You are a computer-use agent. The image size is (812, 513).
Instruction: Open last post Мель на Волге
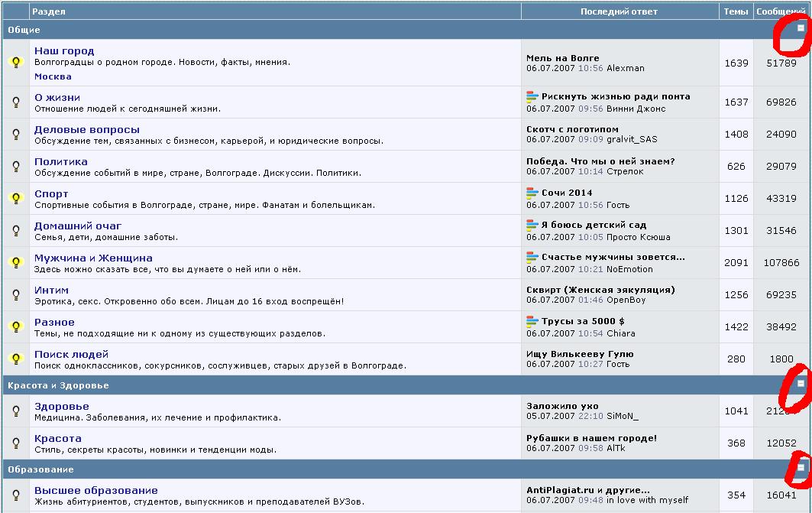[x=562, y=58]
